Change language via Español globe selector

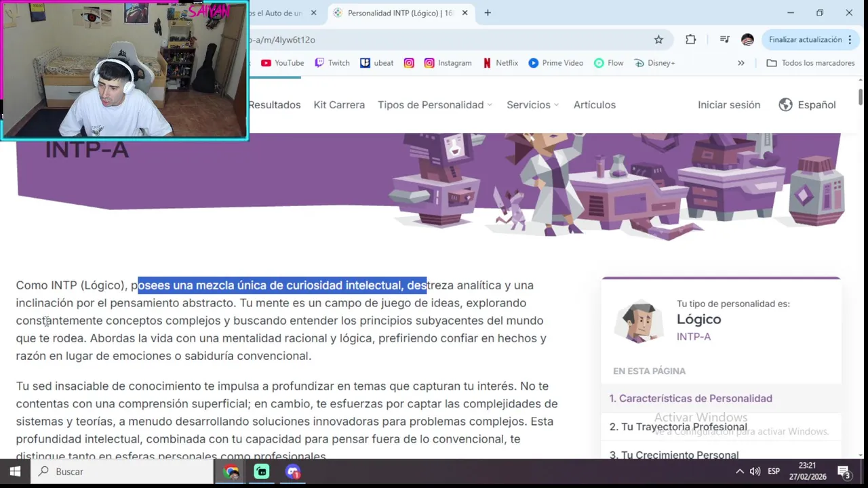[807, 105]
